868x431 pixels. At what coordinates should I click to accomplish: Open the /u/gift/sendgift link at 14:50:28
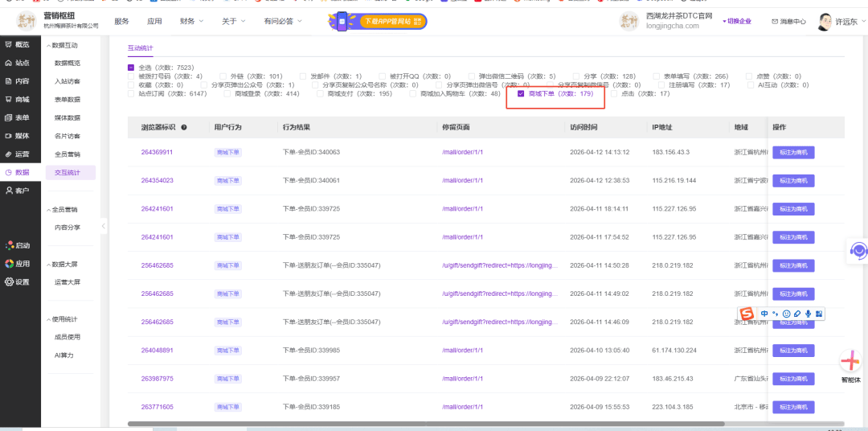[500, 265]
